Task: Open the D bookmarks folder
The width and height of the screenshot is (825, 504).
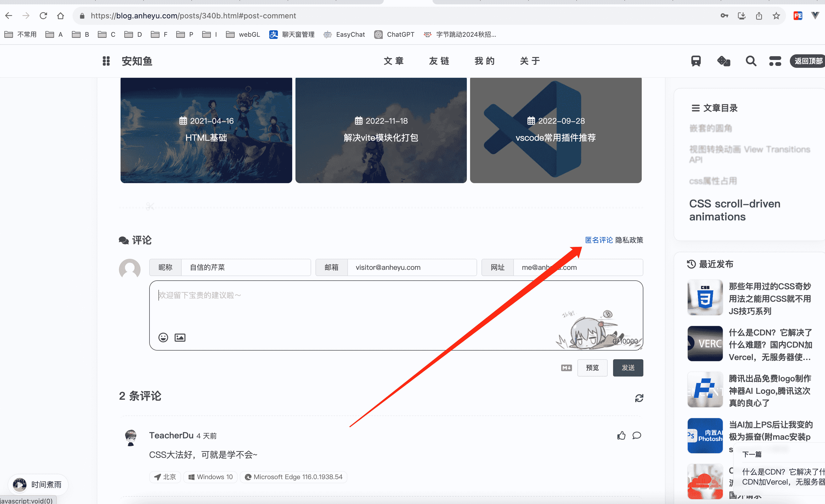Action: coord(133,34)
